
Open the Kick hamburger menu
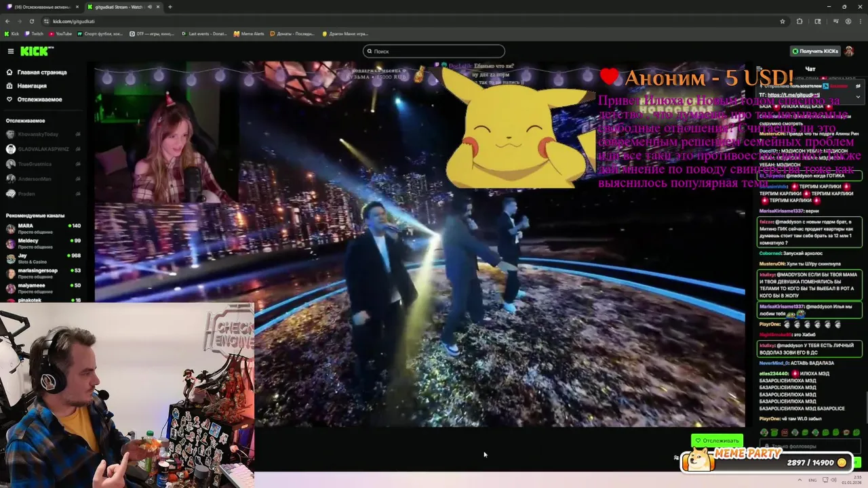(10, 51)
